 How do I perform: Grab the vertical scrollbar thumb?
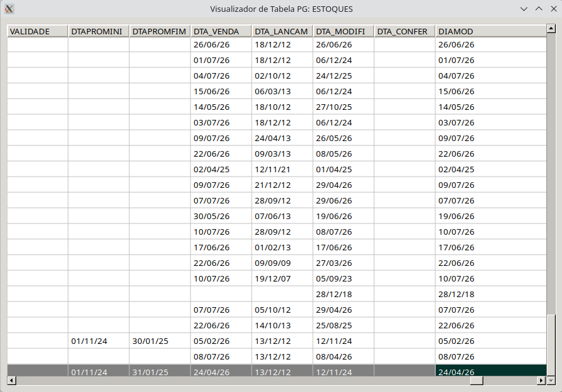(x=551, y=345)
